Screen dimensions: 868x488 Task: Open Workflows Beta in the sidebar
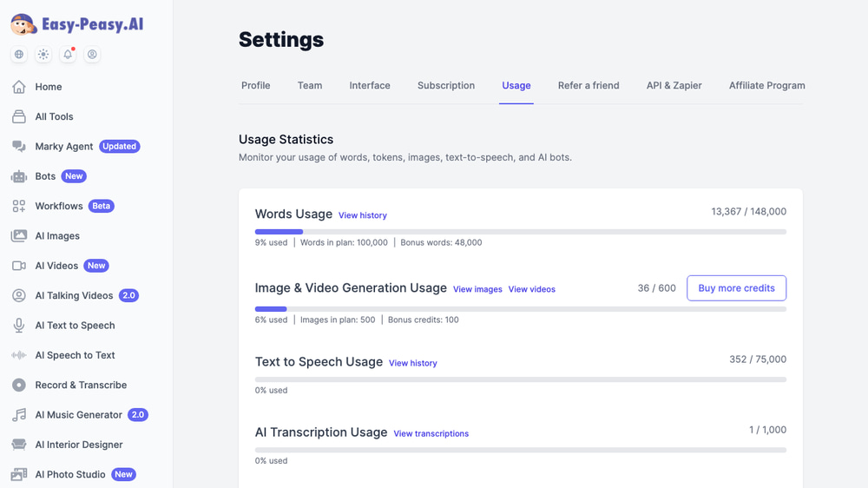point(59,206)
